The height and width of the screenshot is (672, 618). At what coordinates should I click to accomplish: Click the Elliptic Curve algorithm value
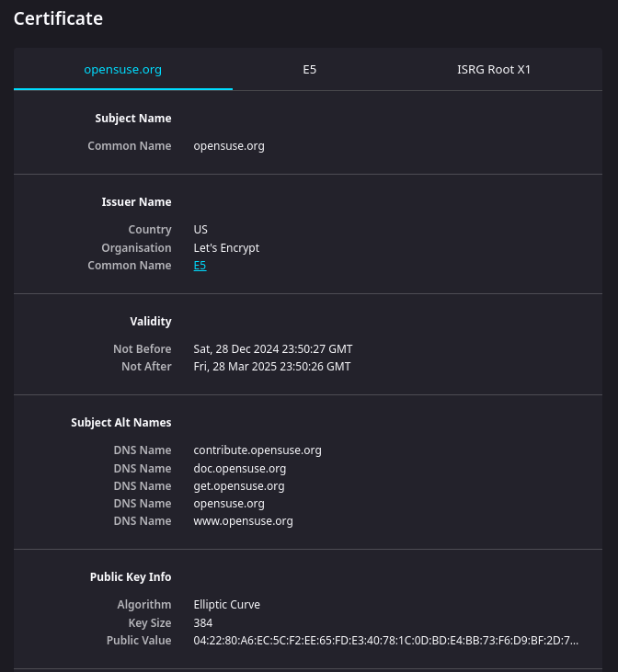[x=227, y=605]
